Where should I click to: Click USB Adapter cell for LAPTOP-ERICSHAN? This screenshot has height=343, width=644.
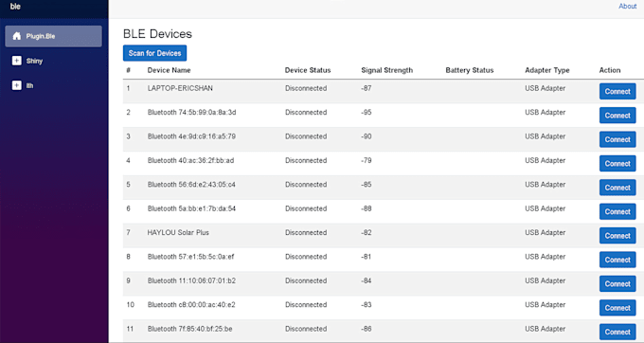(545, 88)
